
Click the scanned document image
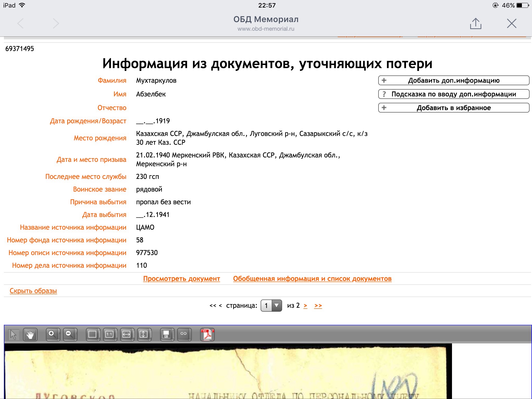[228, 371]
